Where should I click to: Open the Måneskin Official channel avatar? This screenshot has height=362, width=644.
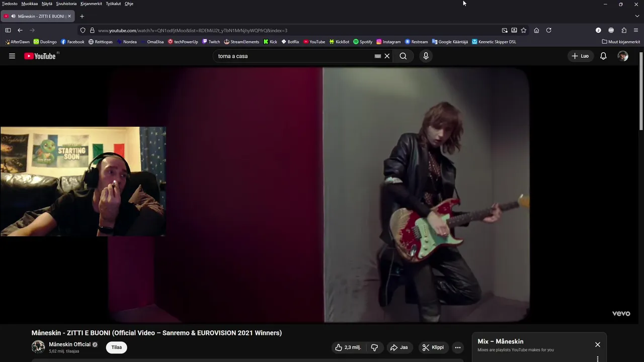pos(38,347)
